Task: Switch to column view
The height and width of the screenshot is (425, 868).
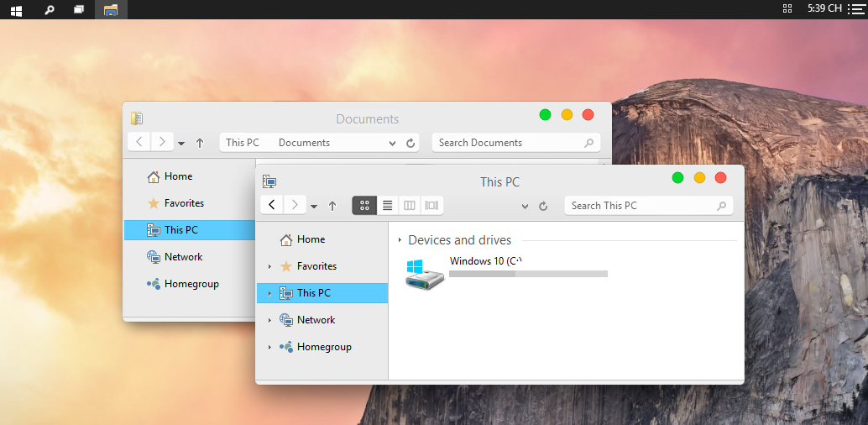Action: click(x=410, y=206)
